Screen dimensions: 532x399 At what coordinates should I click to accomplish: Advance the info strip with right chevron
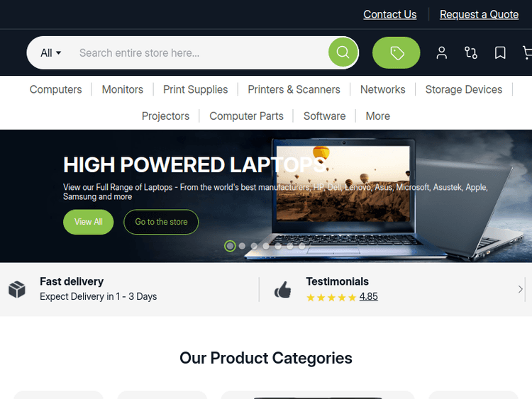point(520,289)
